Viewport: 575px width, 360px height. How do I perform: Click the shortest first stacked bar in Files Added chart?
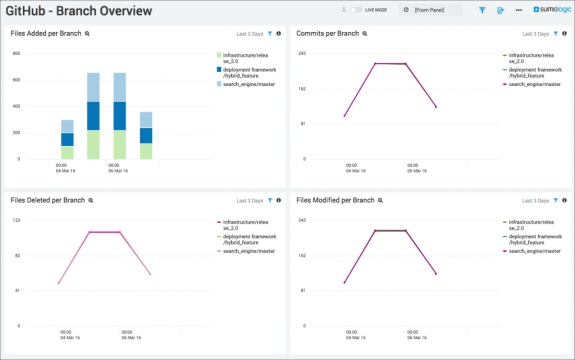click(67, 139)
